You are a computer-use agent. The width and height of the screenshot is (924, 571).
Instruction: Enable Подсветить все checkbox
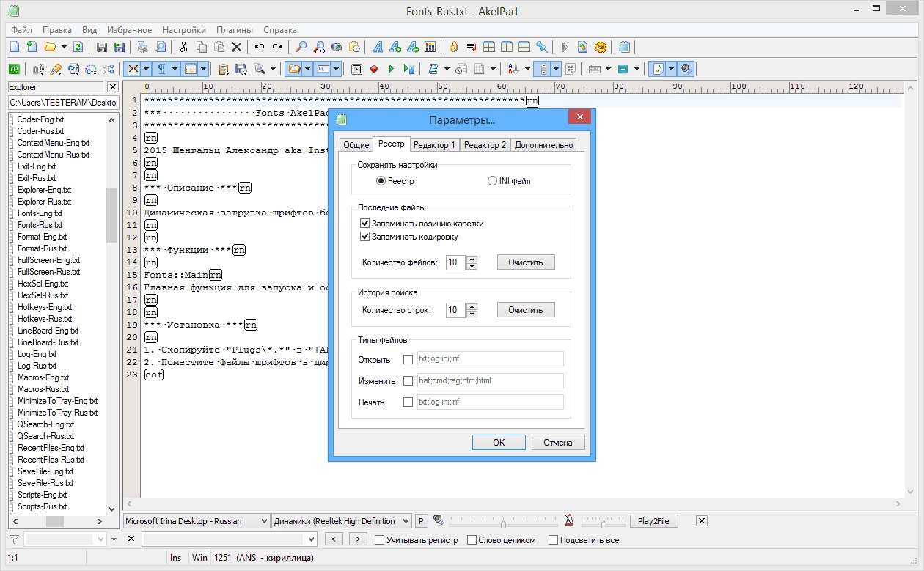(552, 540)
